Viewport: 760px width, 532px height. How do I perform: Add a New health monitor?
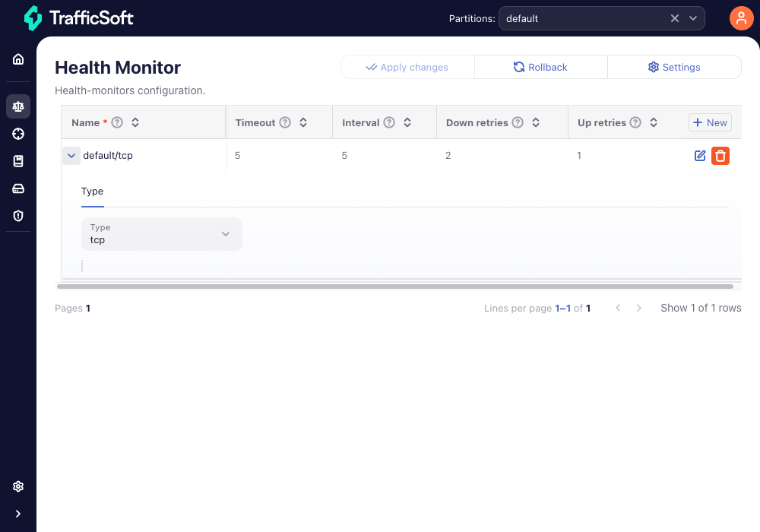[x=710, y=122]
